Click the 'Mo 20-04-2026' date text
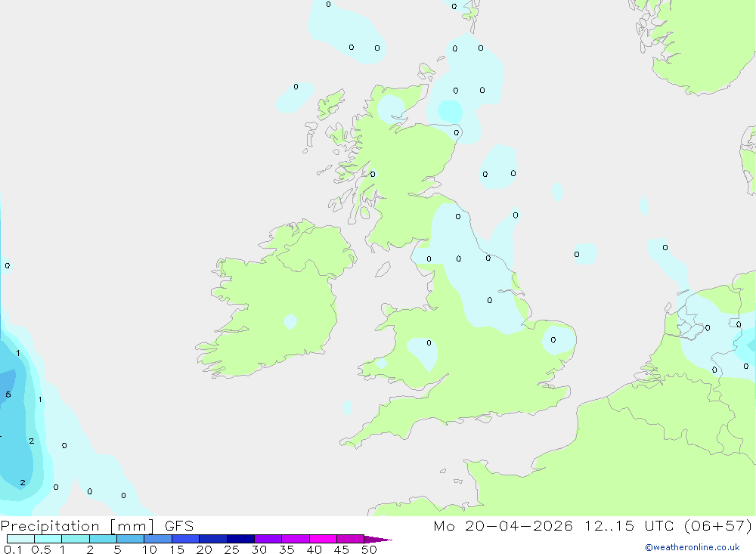Screen dimensions: 756x554 pos(503,526)
